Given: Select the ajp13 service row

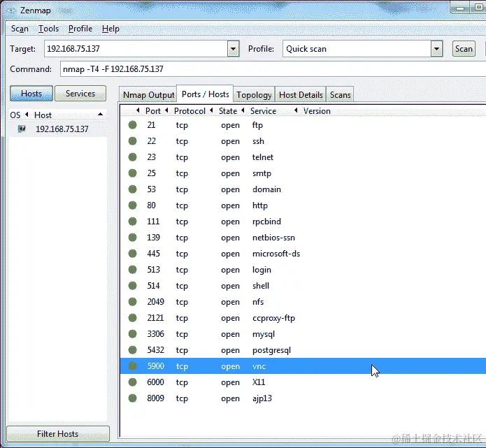Looking at the screenshot, I should point(303,398).
